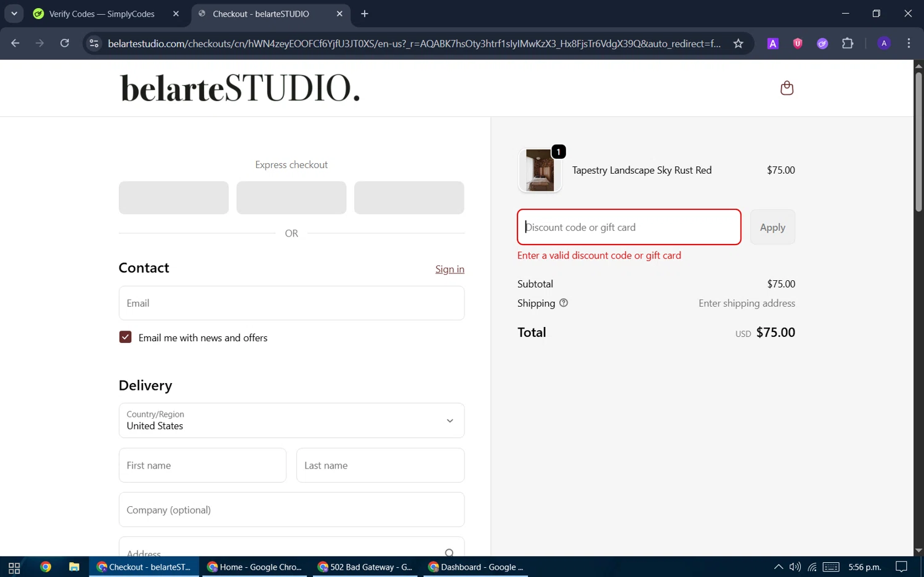924x577 pixels.
Task: Open the red shield extension icon
Action: [x=798, y=43]
